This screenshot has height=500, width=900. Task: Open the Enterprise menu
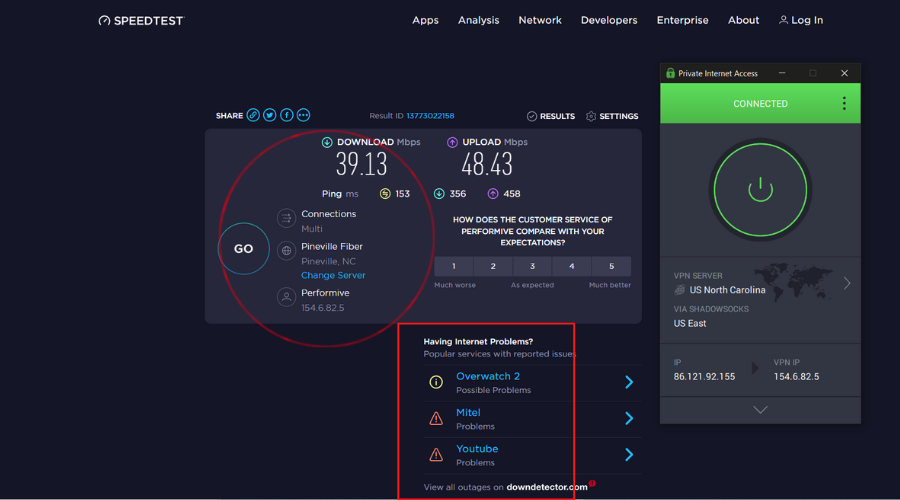point(682,20)
